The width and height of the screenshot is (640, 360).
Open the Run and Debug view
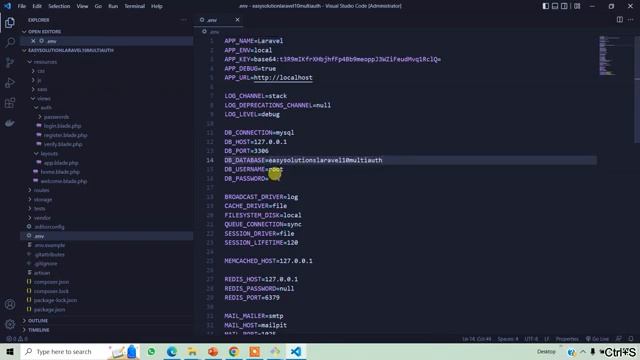(10, 83)
